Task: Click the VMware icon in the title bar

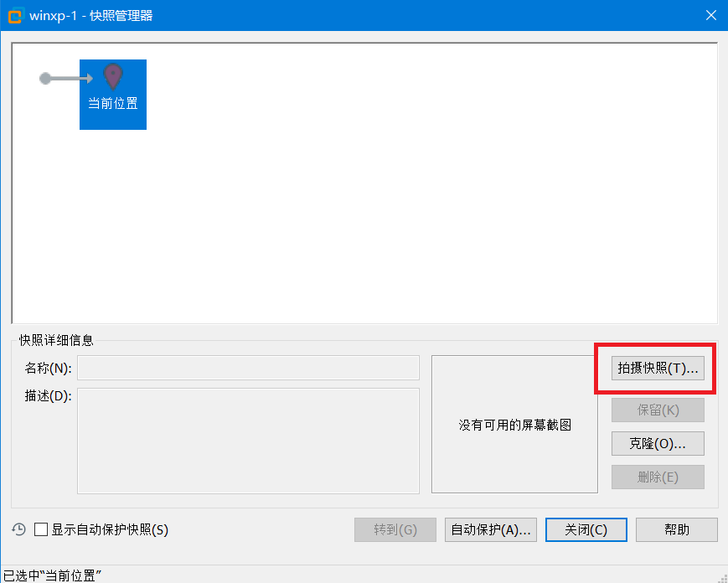Action: click(x=14, y=14)
